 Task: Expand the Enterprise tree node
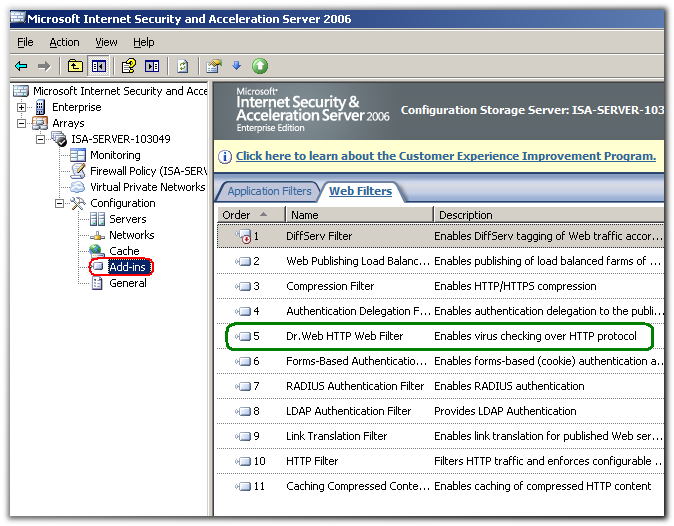[x=21, y=107]
